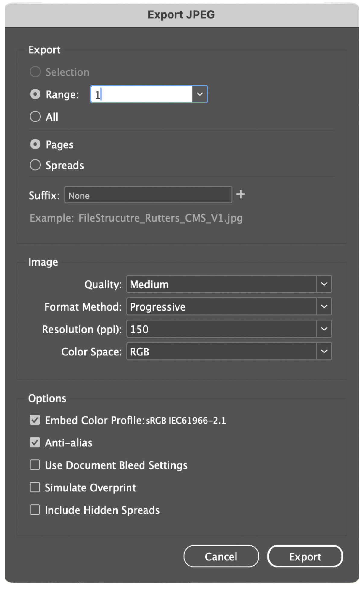Click the Export button
Image resolution: width=364 pixels, height=590 pixels.
click(x=305, y=557)
